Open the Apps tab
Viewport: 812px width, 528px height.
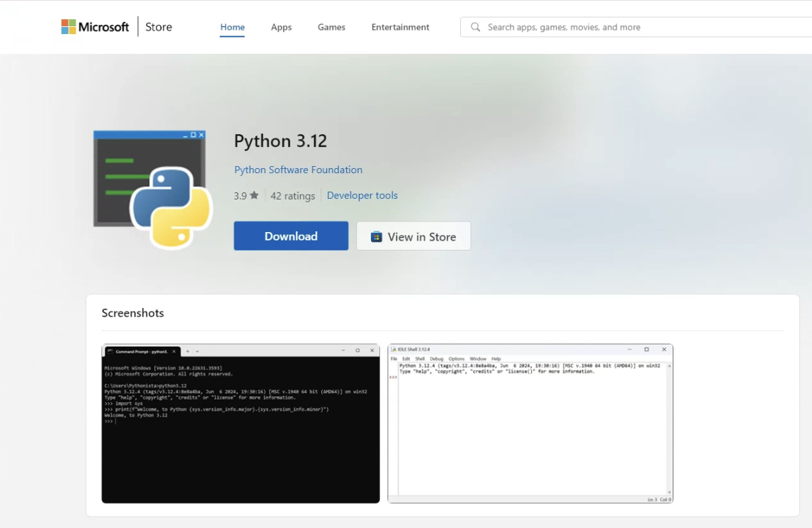click(x=282, y=27)
